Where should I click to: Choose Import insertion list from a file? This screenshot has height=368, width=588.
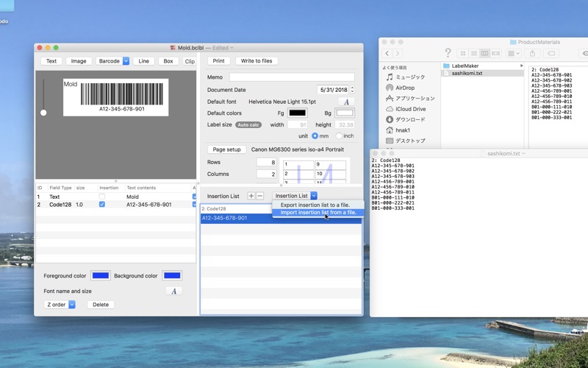[x=318, y=213]
